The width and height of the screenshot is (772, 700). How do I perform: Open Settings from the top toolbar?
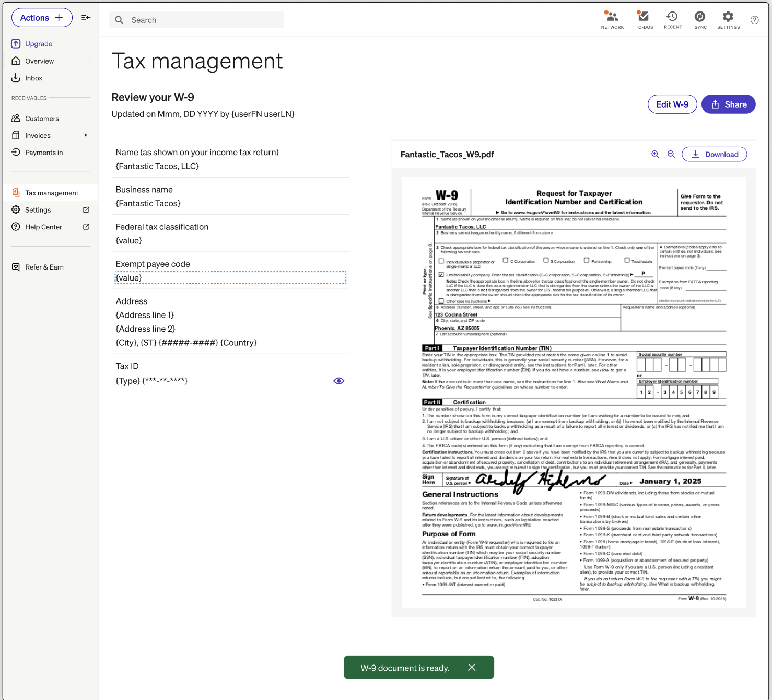728,20
